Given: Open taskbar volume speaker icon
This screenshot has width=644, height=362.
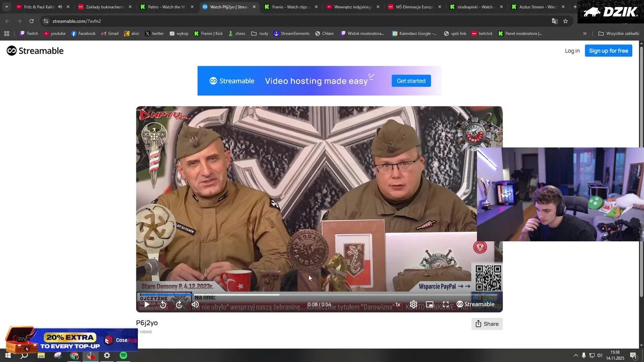Looking at the screenshot, I should click(600, 355).
